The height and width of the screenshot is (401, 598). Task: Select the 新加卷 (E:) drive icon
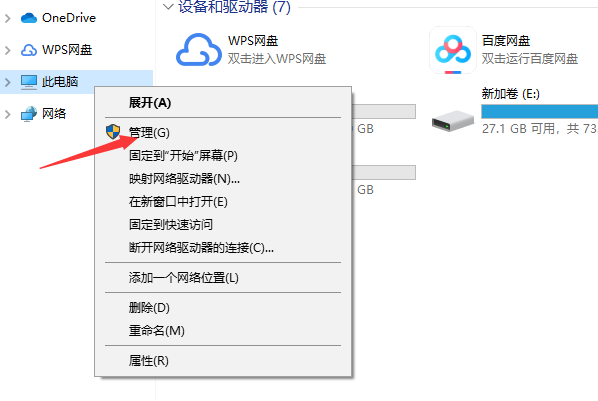point(453,121)
